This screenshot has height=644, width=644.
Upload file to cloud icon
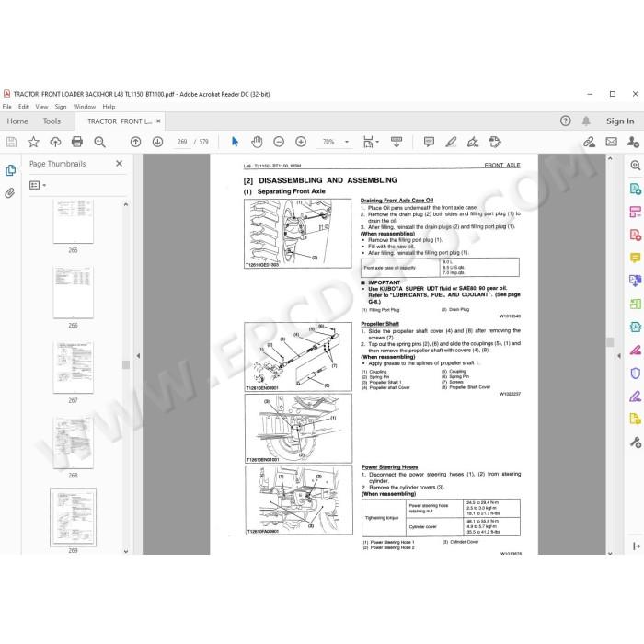click(x=55, y=142)
